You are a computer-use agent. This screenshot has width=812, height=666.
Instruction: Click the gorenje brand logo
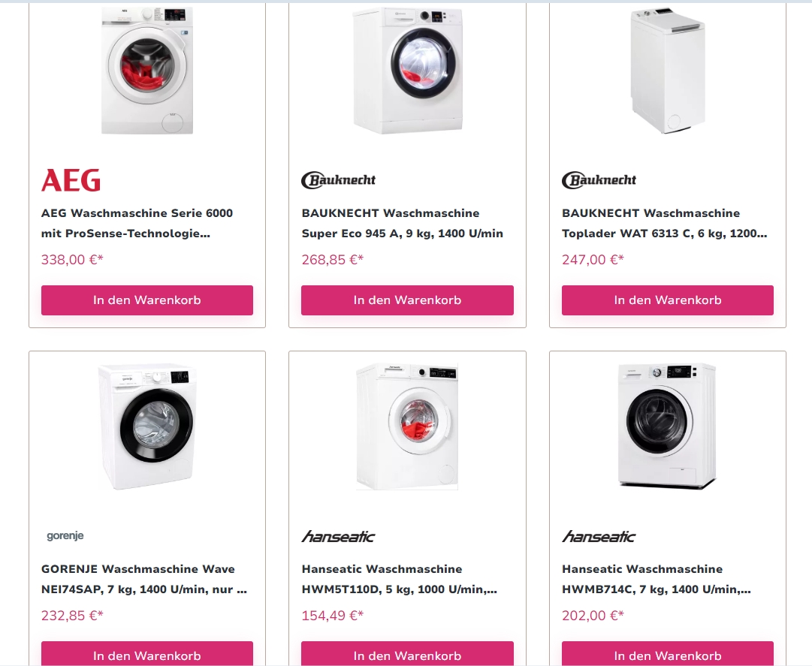[65, 535]
